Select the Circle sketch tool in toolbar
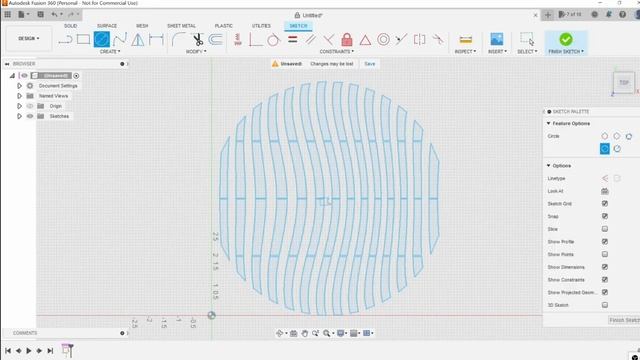This screenshot has width=640, height=360. click(x=102, y=40)
